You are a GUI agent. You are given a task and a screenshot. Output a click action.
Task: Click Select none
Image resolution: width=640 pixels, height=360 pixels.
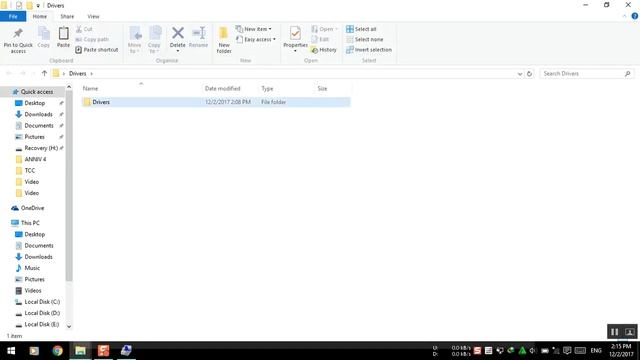coord(364,39)
